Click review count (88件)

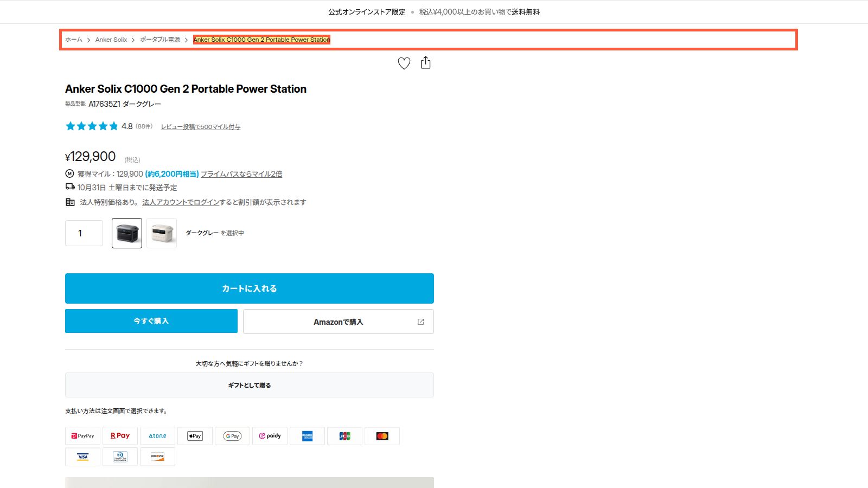tap(144, 126)
